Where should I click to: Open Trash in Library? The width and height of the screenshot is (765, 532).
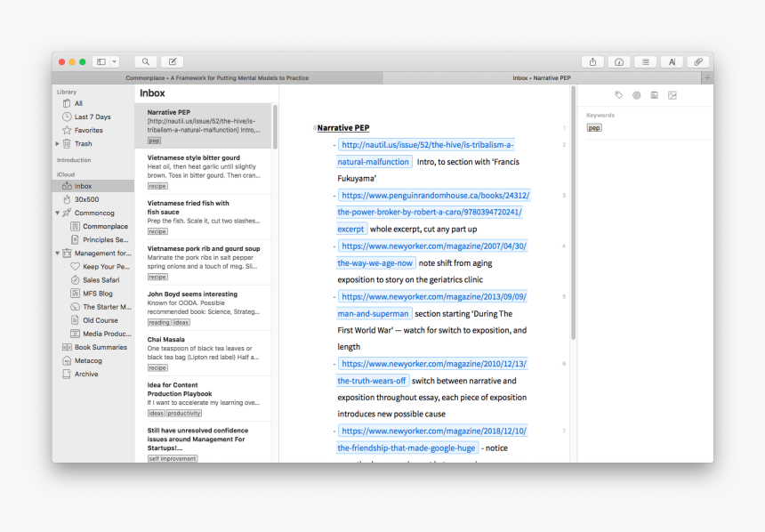93,143
